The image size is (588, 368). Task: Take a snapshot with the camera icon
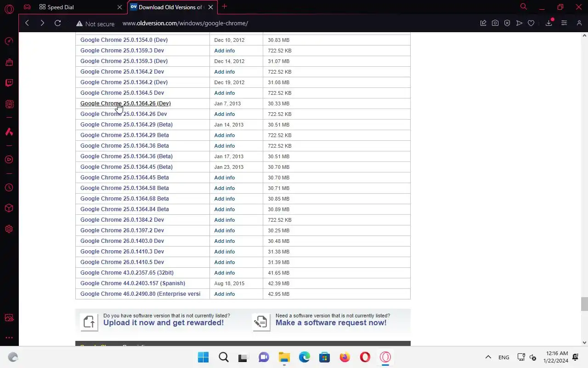pyautogui.click(x=495, y=23)
